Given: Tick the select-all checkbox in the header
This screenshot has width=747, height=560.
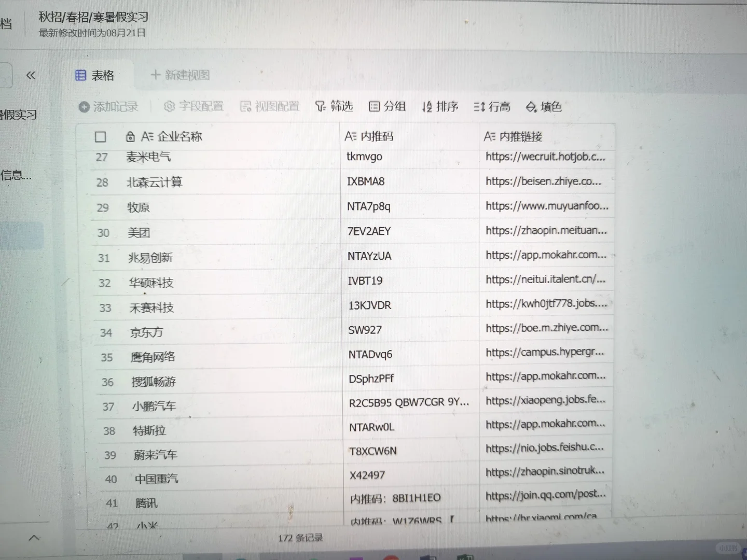Looking at the screenshot, I should (x=101, y=137).
